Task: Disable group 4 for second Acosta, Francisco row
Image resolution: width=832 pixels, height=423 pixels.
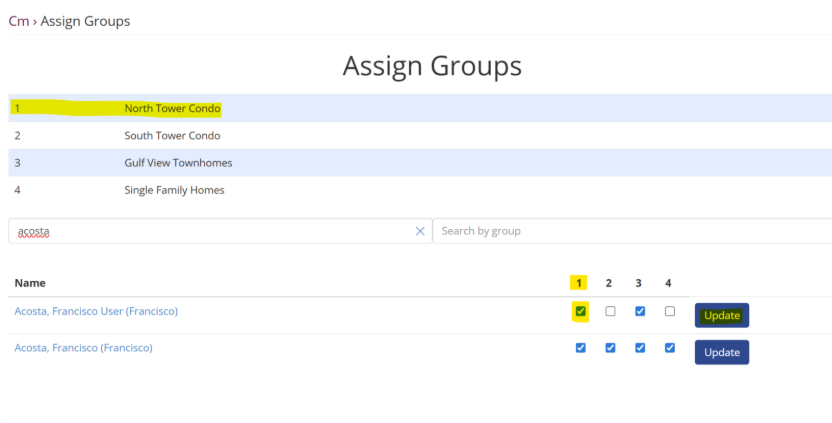Action: (670, 348)
